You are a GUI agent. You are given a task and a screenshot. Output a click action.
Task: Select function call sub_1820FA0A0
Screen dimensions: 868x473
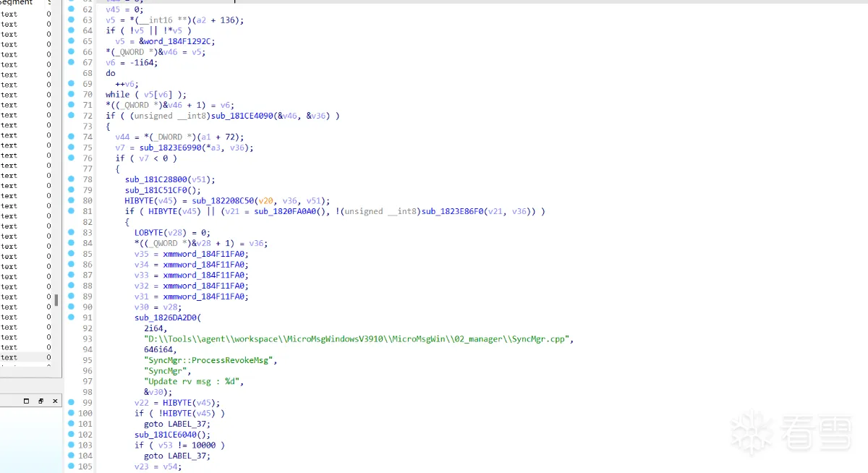tap(285, 211)
